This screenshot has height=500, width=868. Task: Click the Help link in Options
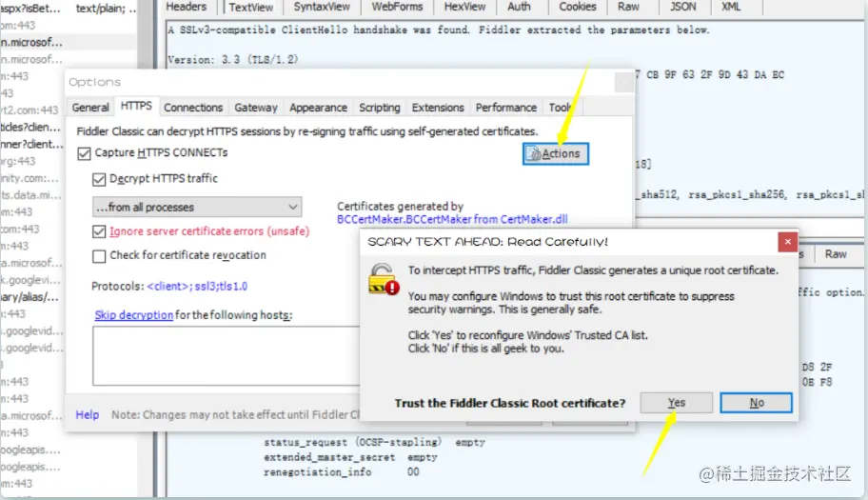pyautogui.click(x=87, y=414)
